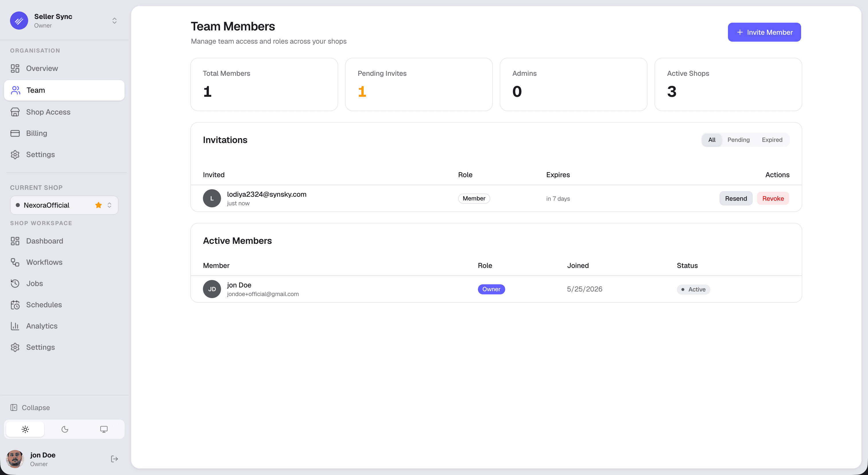This screenshot has height=475, width=868.
Task: Click the Invited column header
Action: (214, 175)
